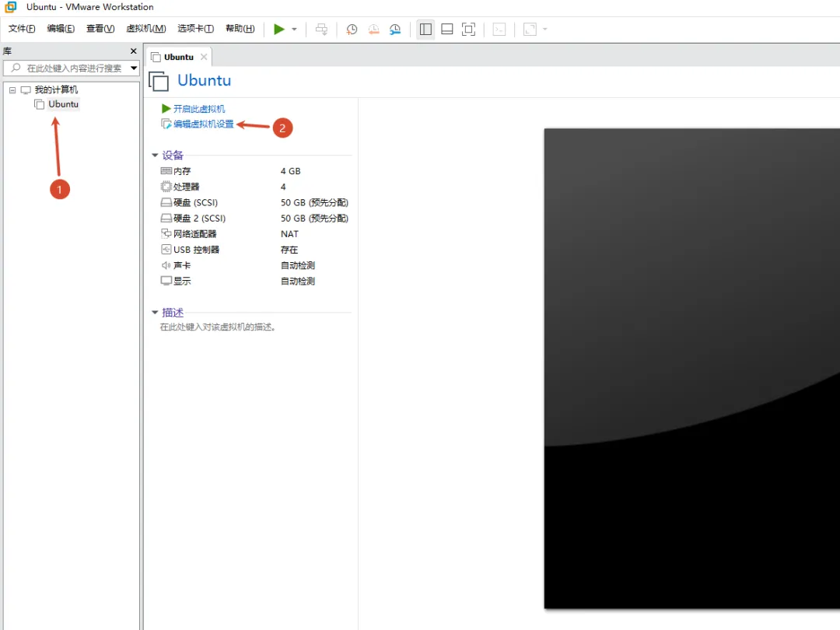Click the 处理器 processor device row

(255, 187)
